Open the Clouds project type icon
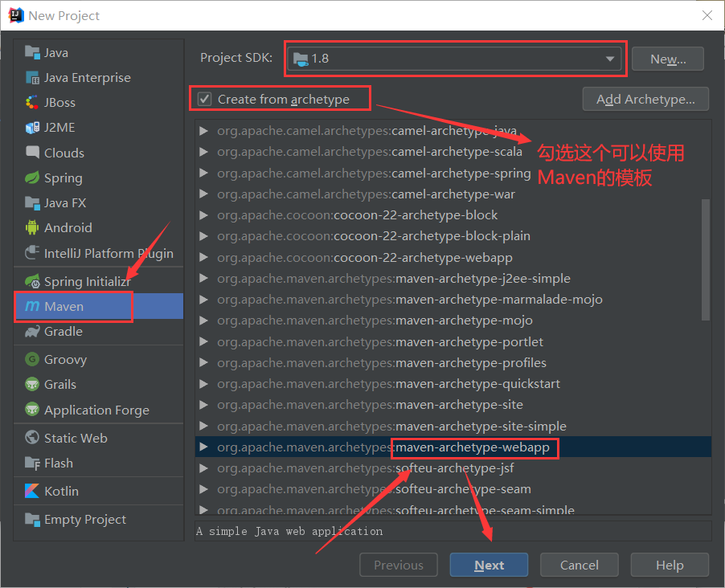This screenshot has height=588, width=725. pos(32,153)
